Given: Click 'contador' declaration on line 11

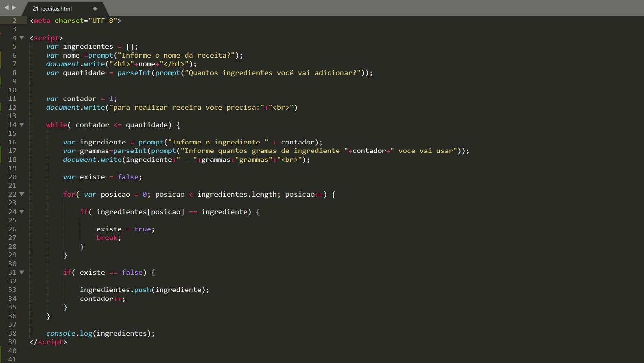Looking at the screenshot, I should (80, 99).
